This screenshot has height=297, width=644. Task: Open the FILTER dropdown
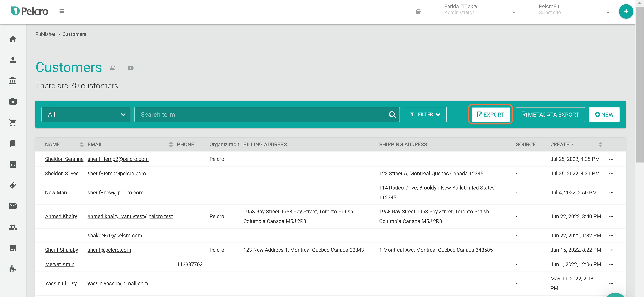point(425,115)
